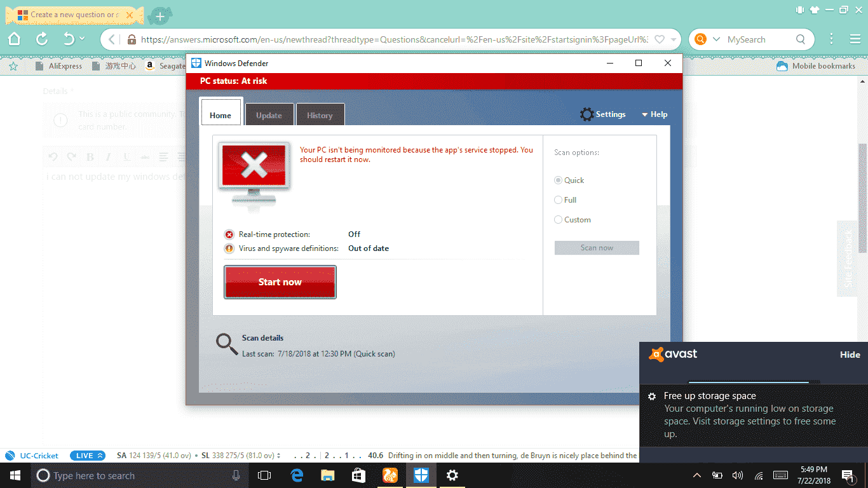Click the Scan now button

click(597, 248)
